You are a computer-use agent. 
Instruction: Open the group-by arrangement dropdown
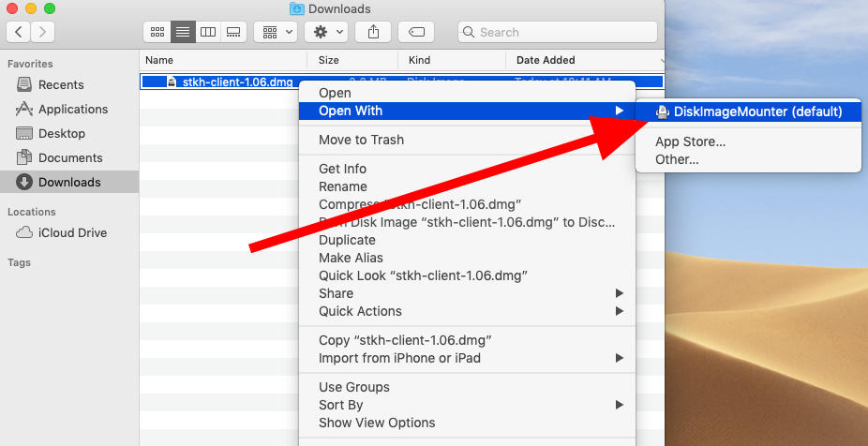277,32
